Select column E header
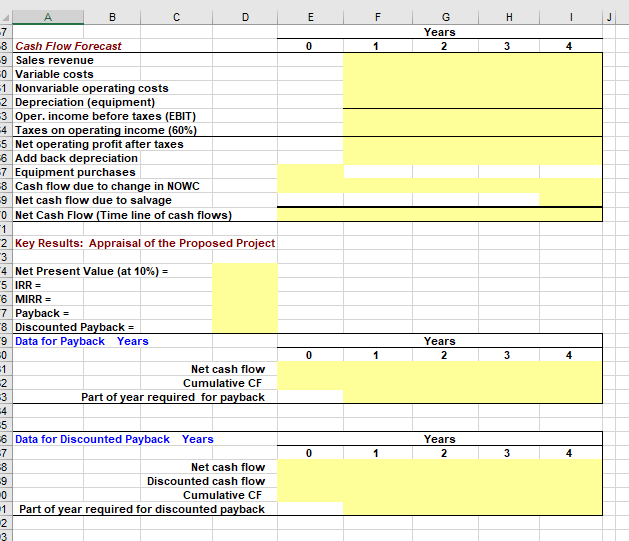 point(310,17)
